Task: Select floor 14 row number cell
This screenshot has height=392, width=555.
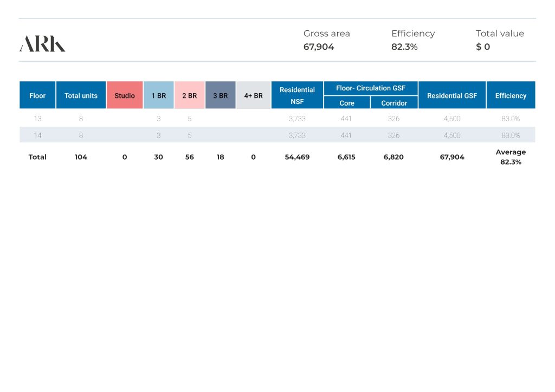Action: [x=37, y=135]
